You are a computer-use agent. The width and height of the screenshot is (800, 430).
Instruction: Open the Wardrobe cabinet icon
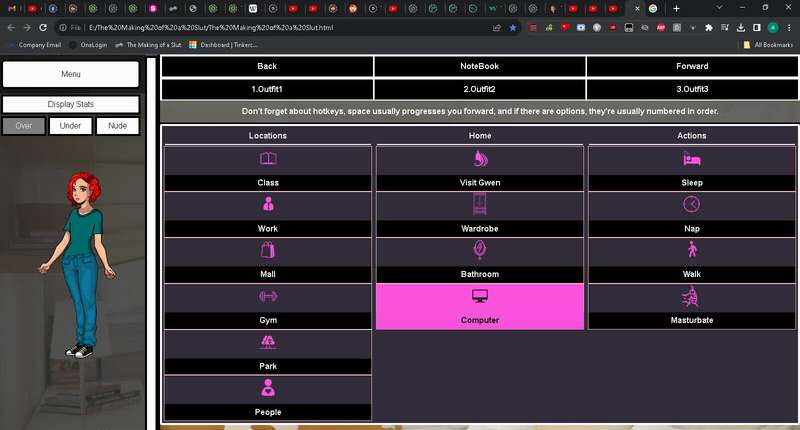point(480,204)
